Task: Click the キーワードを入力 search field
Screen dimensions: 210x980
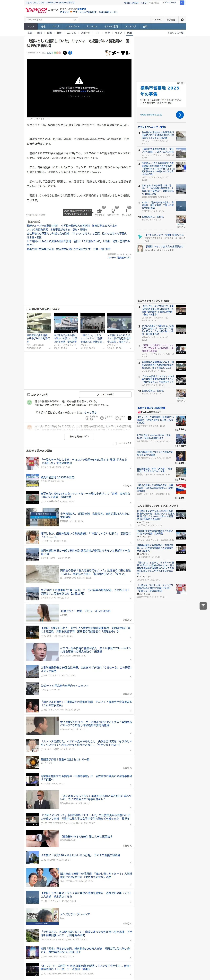Action: pos(49,19)
